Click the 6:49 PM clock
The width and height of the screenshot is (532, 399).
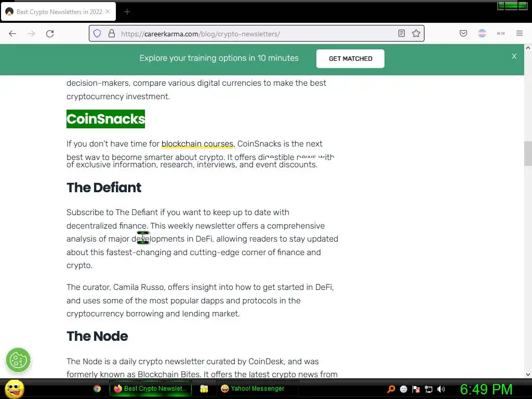click(486, 390)
